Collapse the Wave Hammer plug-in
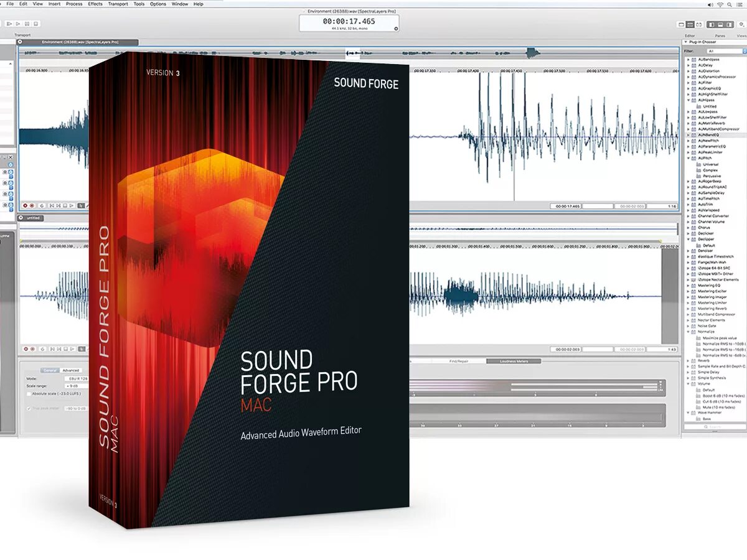This screenshot has height=560, width=747. 688,413
